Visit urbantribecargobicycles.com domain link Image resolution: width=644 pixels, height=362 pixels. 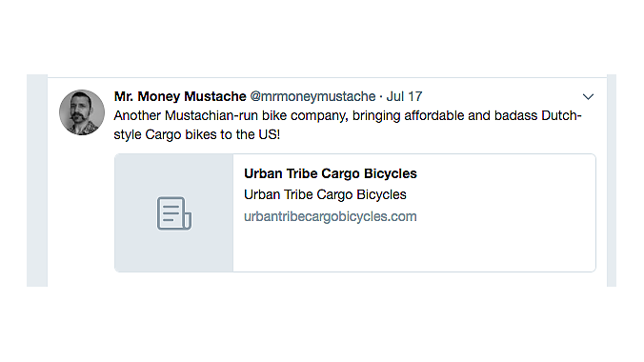(331, 216)
